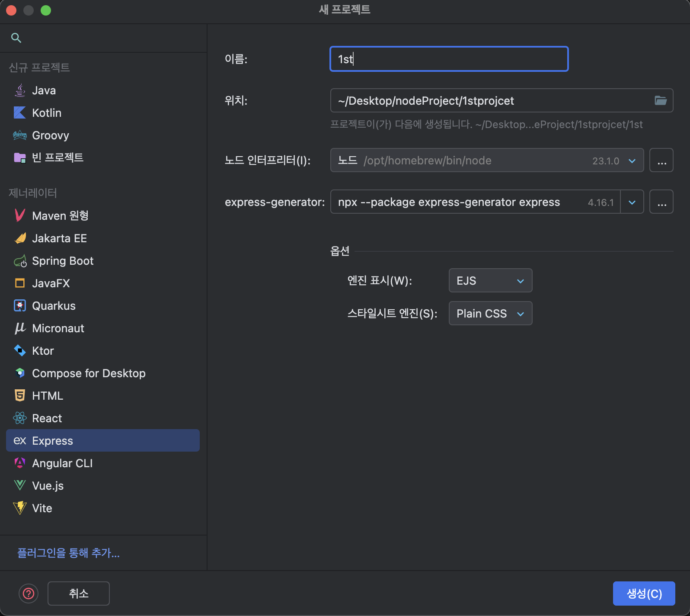Click the node interpreter ellipsis button
Screen dimensions: 690x616
point(661,160)
